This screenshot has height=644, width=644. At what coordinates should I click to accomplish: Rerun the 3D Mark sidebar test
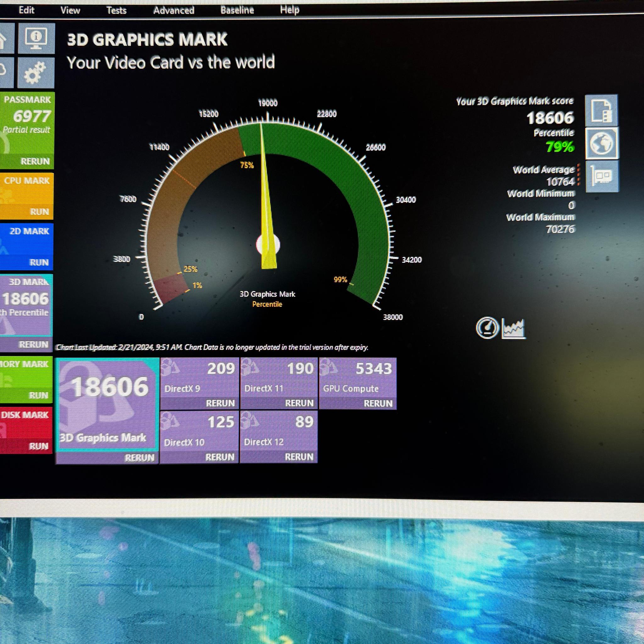coord(34,344)
